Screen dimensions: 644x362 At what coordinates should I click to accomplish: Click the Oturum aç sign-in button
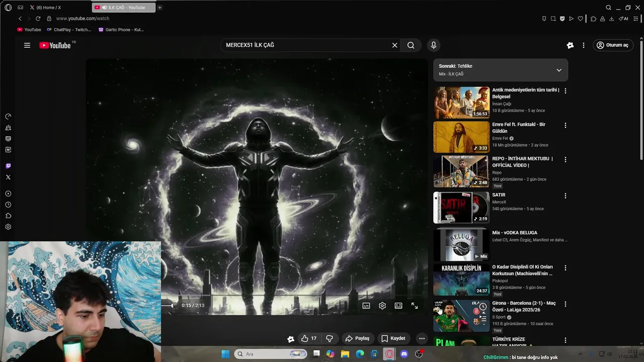click(x=612, y=45)
